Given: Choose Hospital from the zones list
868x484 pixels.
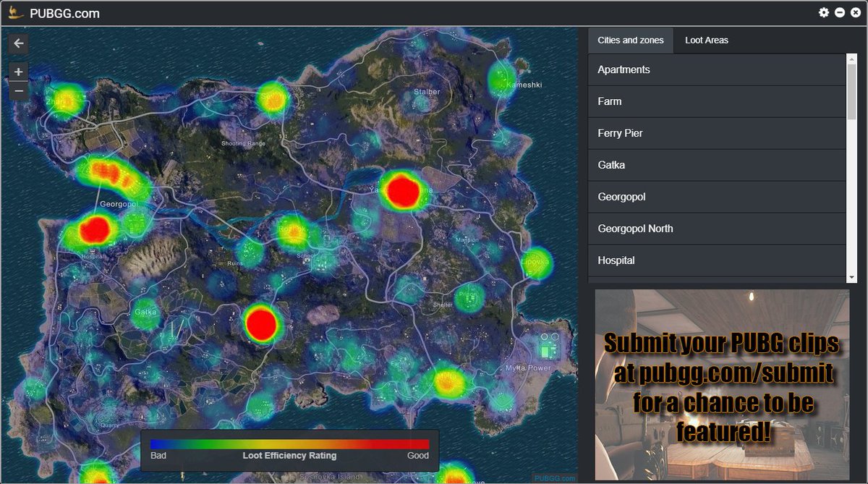Looking at the screenshot, I should click(717, 260).
